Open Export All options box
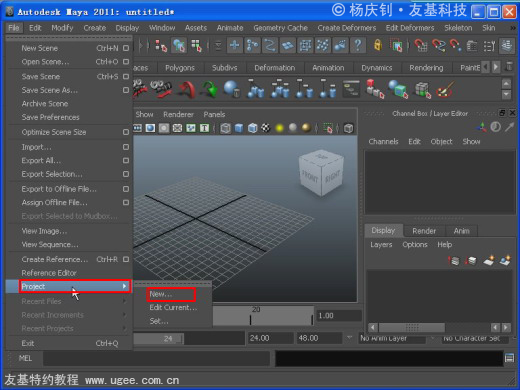Viewport: 520px width, 390px height. 126,161
